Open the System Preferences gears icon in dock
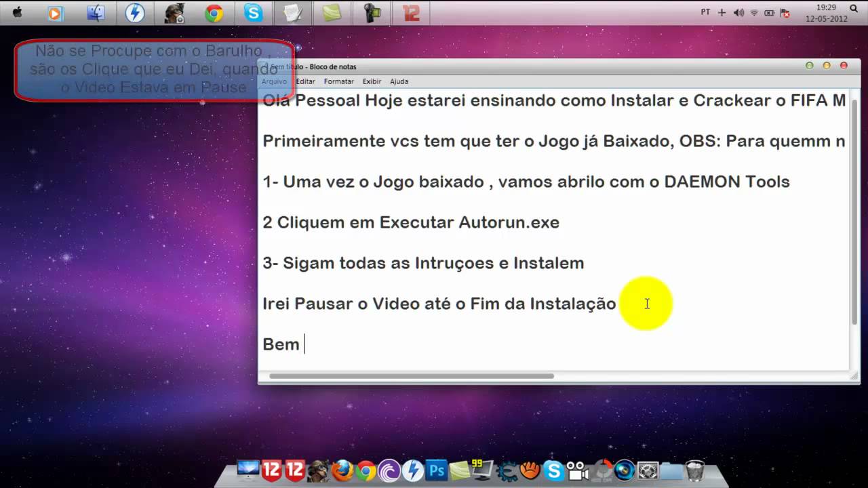 [648, 470]
